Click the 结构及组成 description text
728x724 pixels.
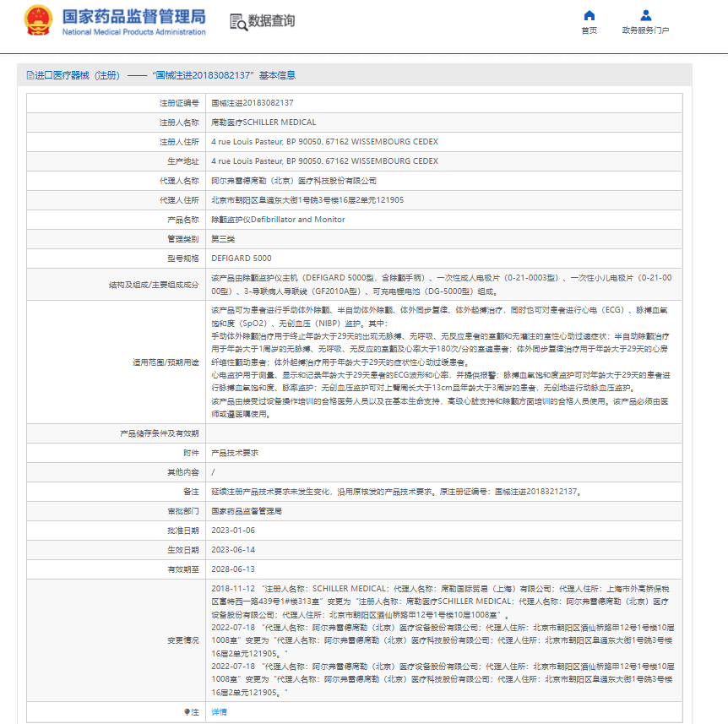coord(441,284)
